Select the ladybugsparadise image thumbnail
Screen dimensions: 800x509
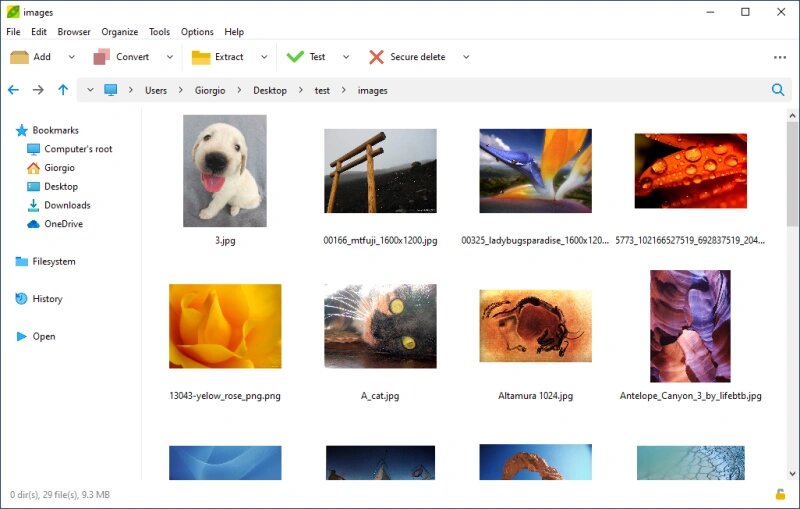pyautogui.click(x=535, y=171)
